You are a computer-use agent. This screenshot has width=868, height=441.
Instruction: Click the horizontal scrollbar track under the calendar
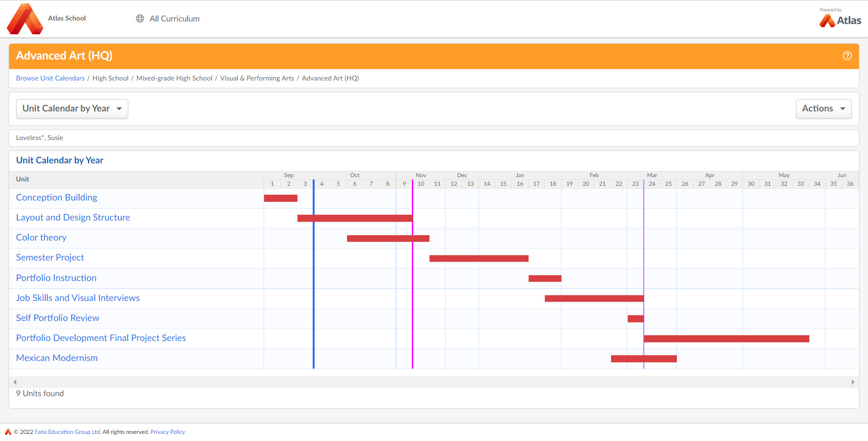click(x=434, y=382)
